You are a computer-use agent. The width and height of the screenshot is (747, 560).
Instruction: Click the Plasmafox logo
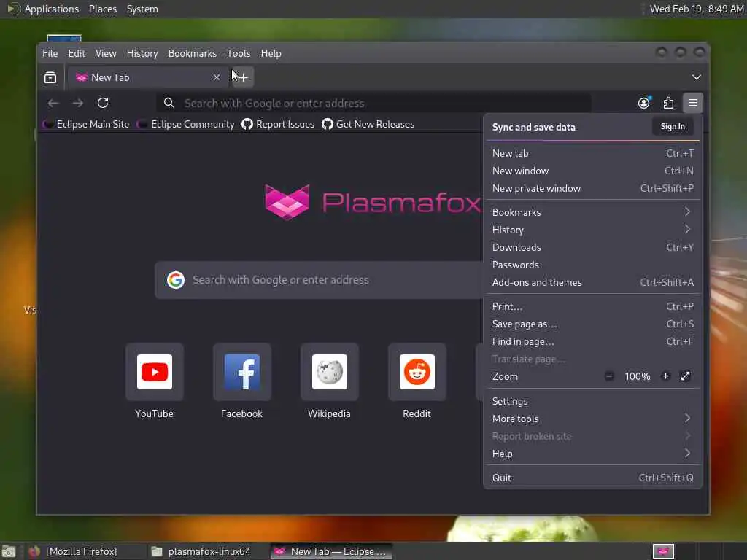point(373,203)
